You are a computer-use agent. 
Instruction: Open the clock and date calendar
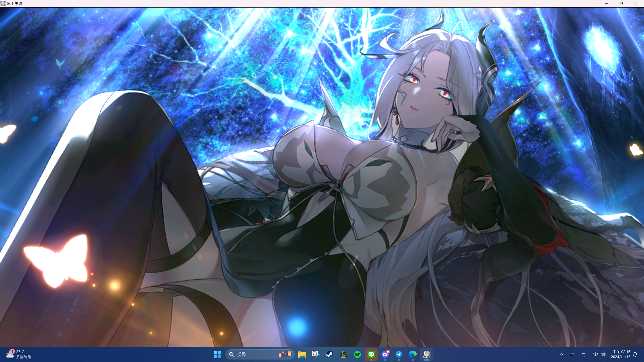[621, 354]
